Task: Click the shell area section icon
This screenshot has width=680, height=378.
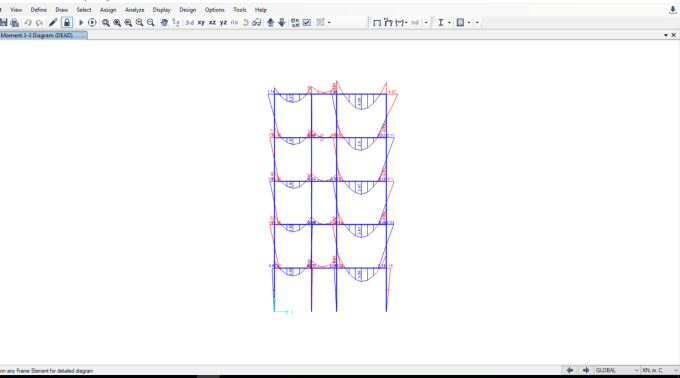Action: (461, 23)
